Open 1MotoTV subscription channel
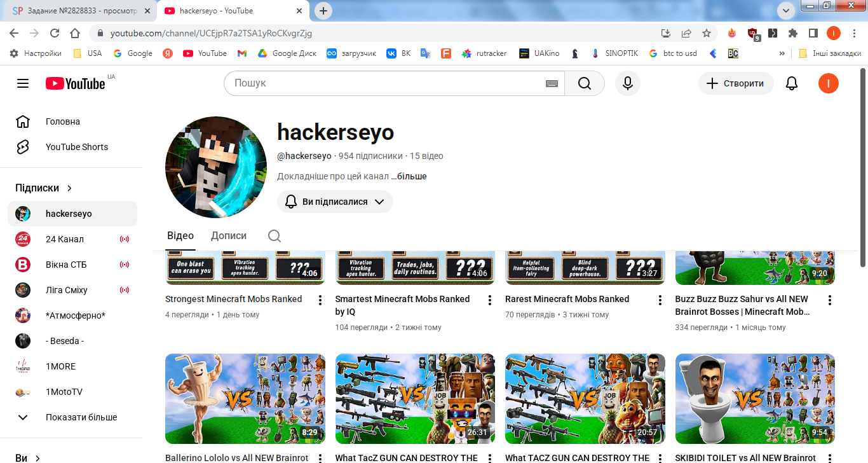 (72, 392)
